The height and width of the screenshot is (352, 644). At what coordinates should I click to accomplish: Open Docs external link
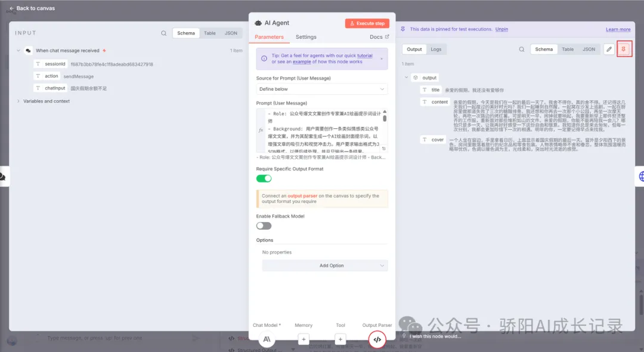(379, 37)
